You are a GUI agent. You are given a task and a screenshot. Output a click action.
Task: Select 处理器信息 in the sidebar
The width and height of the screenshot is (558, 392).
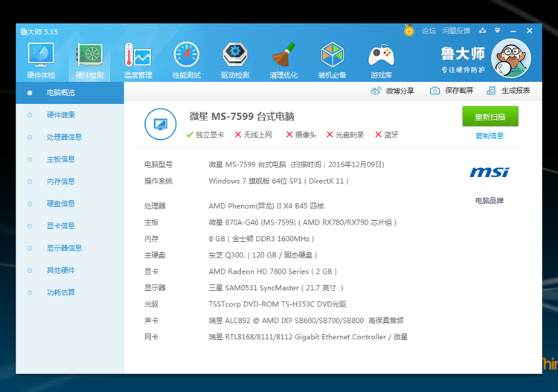click(64, 137)
